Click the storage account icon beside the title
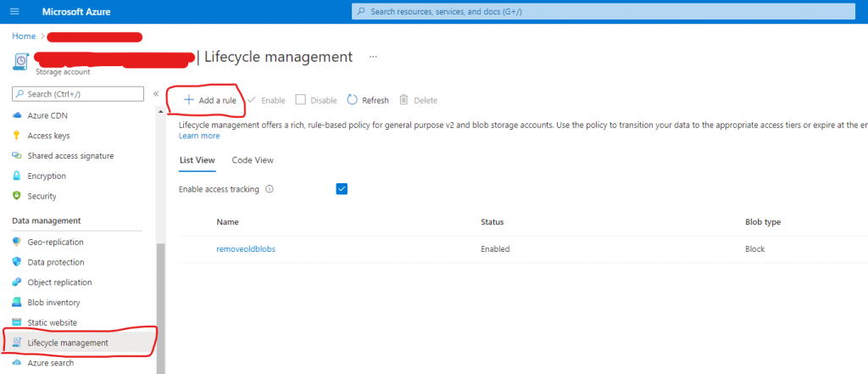Viewport: 868px width, 374px height. (20, 61)
